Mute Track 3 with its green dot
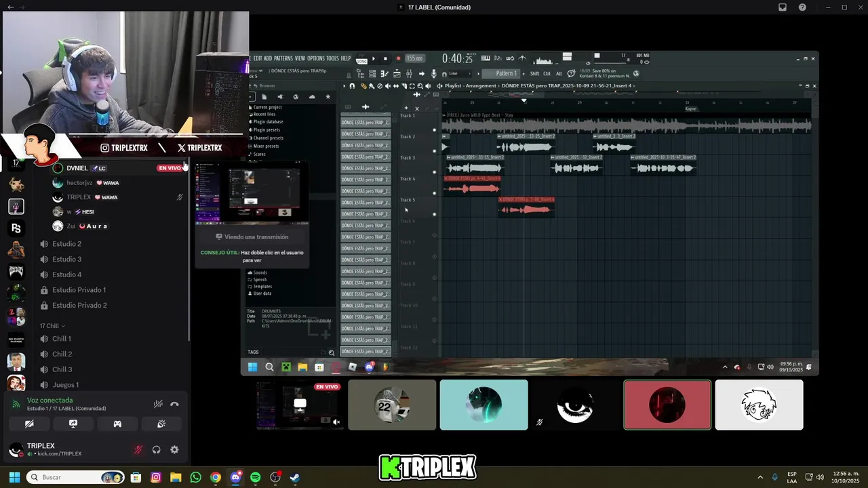Image resolution: width=868 pixels, height=488 pixels. pos(435,172)
